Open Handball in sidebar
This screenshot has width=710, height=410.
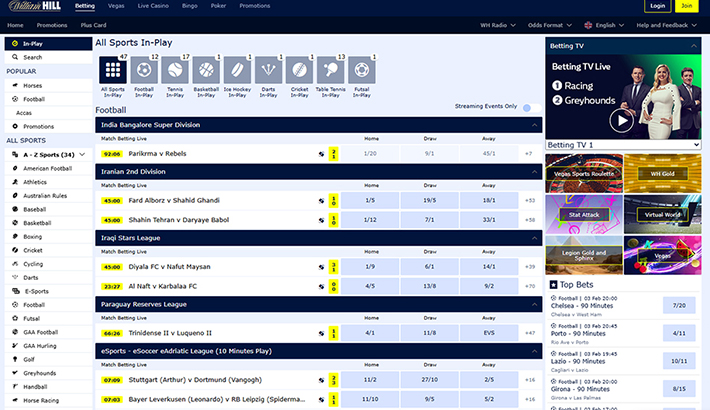pyautogui.click(x=48, y=386)
